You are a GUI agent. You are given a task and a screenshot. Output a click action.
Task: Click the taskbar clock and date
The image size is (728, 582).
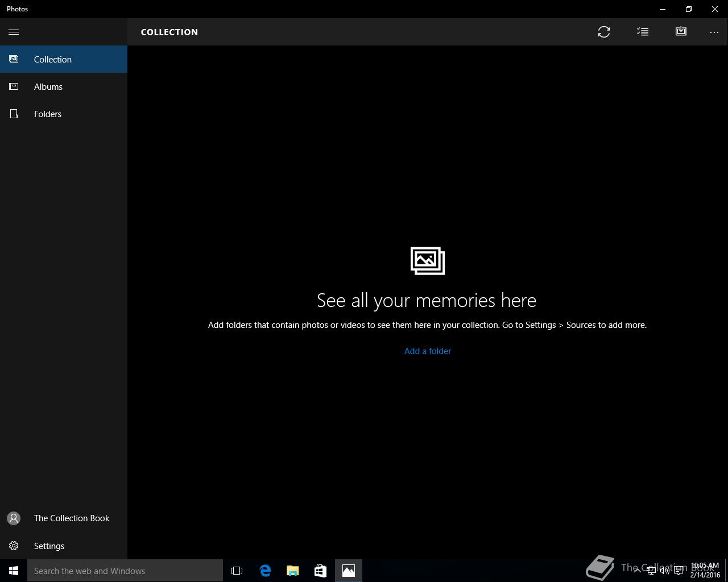click(705, 571)
